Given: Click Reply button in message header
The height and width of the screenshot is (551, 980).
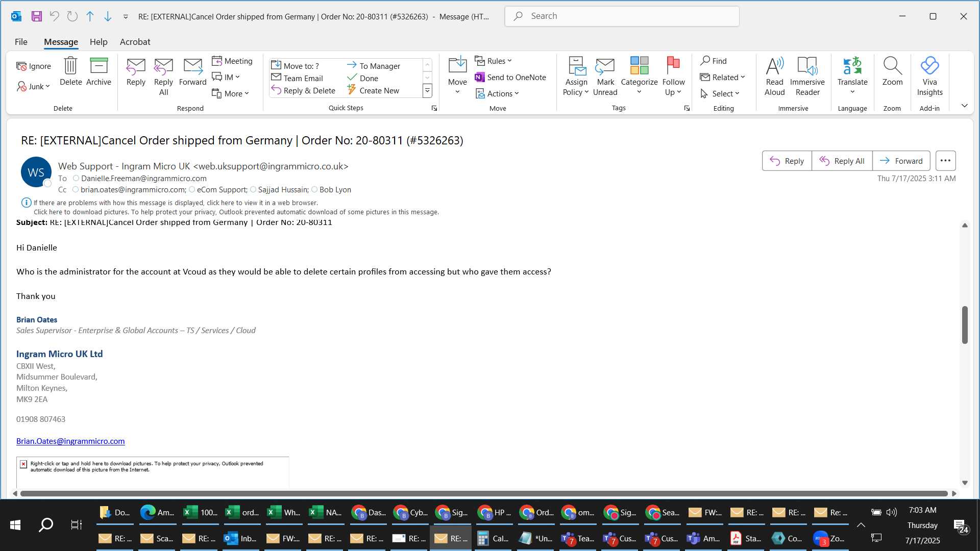Looking at the screenshot, I should click(x=787, y=161).
